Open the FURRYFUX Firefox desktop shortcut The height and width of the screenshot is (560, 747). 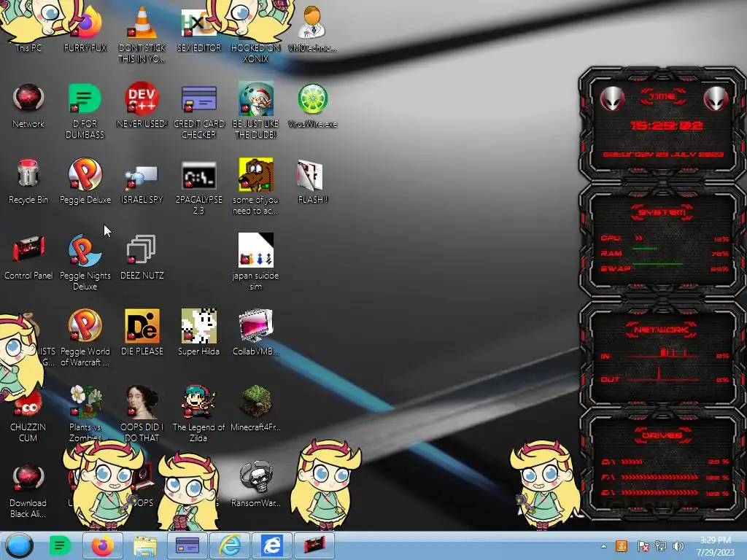click(85, 28)
